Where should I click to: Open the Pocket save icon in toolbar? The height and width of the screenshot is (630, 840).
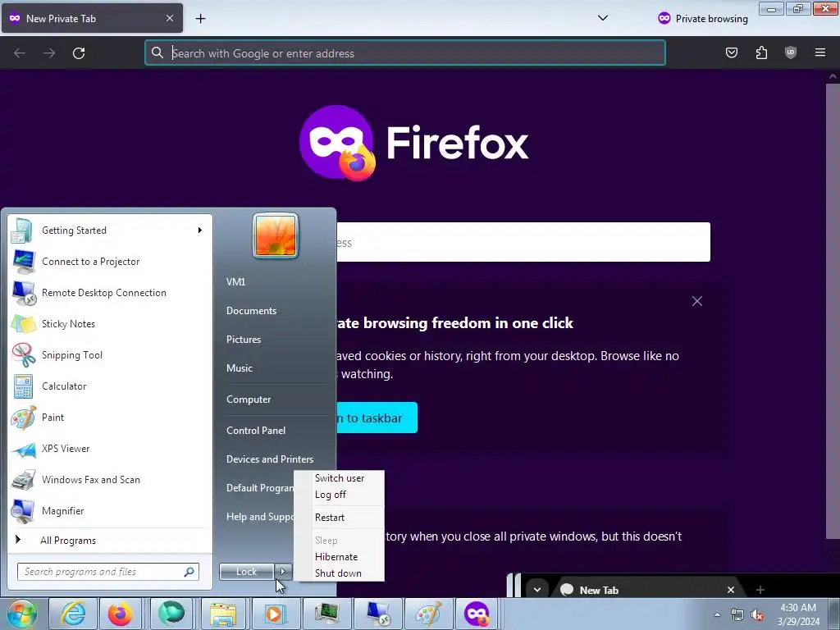[732, 52]
